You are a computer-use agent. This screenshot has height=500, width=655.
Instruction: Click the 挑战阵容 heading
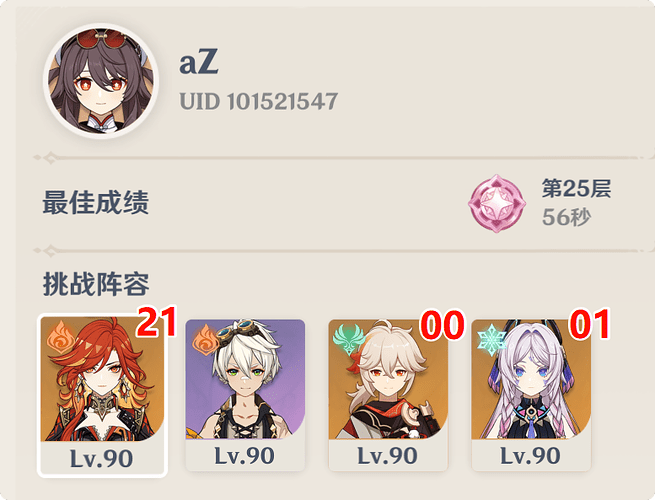coord(96,284)
